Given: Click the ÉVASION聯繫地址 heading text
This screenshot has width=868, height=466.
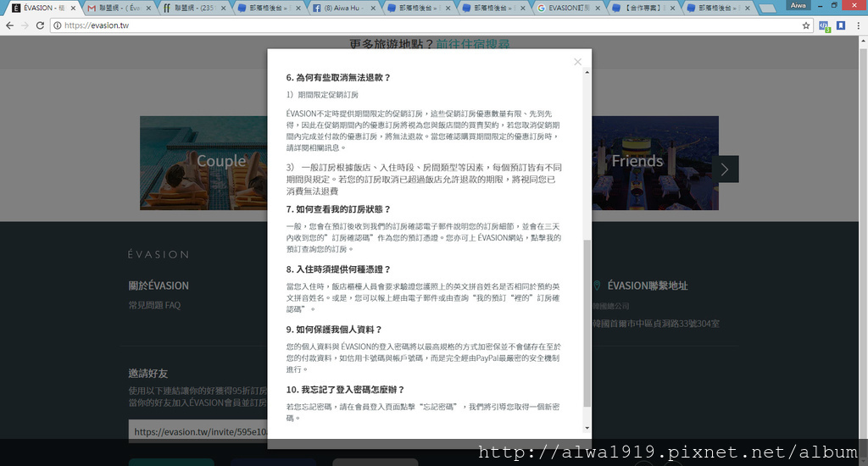Looking at the screenshot, I should [x=648, y=286].
